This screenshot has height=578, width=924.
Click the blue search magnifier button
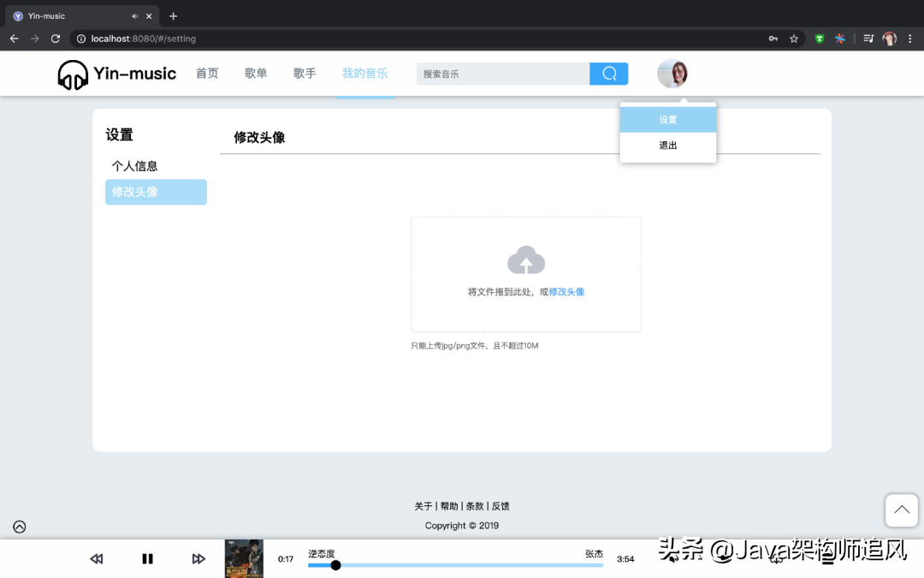609,74
